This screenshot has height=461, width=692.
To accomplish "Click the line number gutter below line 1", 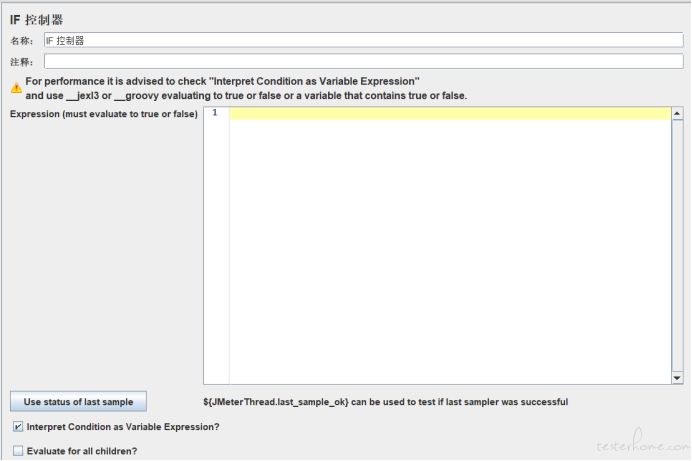I will [x=215, y=250].
